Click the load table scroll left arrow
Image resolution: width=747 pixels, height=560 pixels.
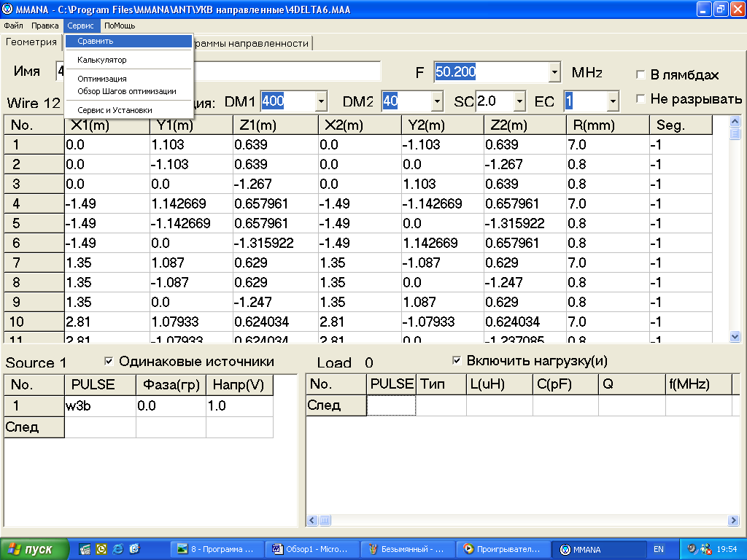pyautogui.click(x=312, y=521)
